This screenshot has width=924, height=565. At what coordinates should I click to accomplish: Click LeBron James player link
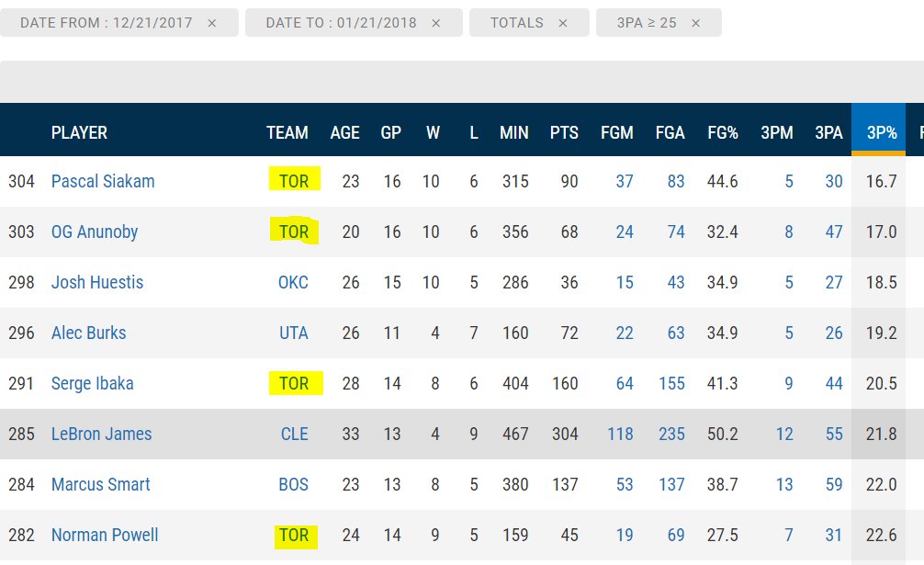[101, 434]
